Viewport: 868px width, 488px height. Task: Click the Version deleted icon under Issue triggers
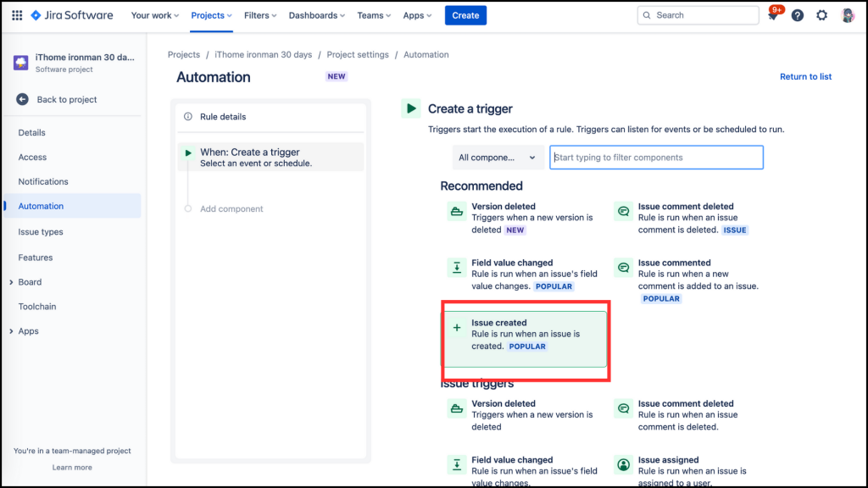point(457,408)
